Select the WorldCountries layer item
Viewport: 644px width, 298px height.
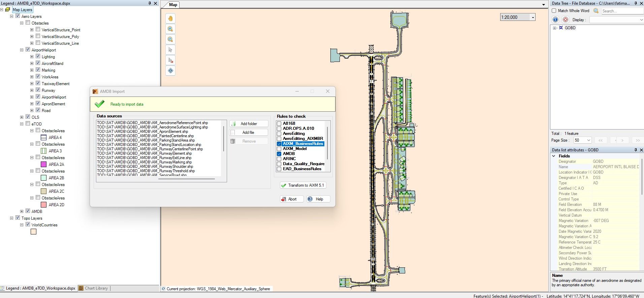(x=44, y=225)
